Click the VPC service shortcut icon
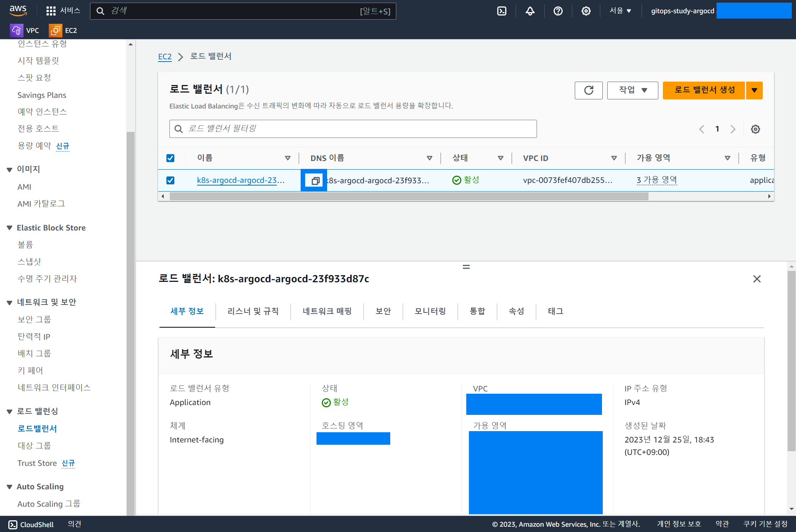796x532 pixels. coord(17,31)
